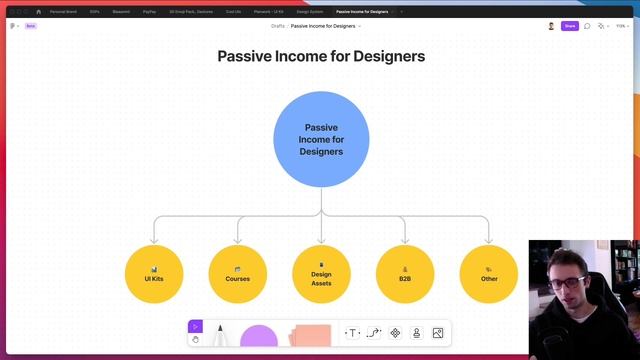Choose the purple Shape tool
The height and width of the screenshot is (360, 640).
[259, 336]
